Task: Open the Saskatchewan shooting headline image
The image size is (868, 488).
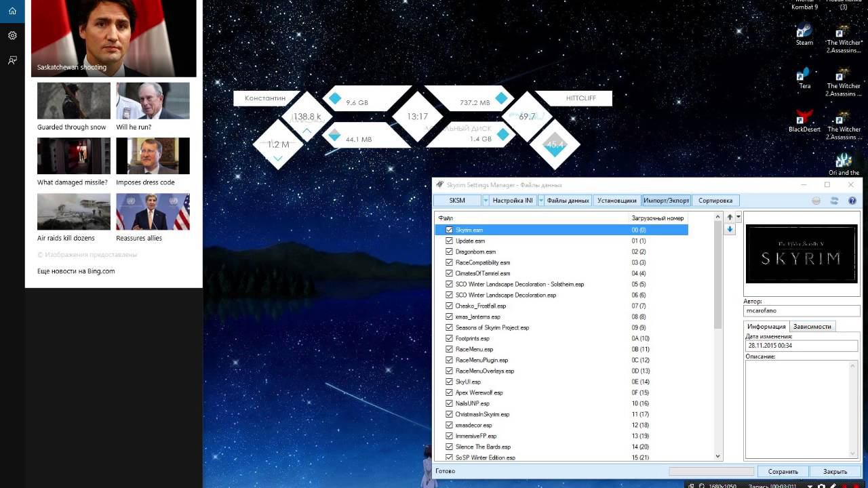Action: point(114,38)
